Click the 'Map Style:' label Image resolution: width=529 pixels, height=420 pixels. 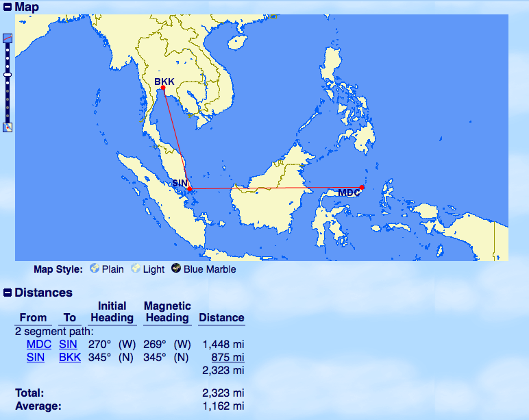click(x=58, y=269)
